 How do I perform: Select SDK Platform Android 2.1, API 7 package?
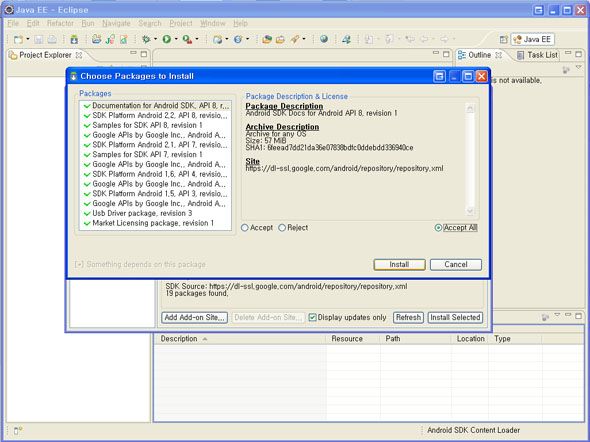[155, 145]
